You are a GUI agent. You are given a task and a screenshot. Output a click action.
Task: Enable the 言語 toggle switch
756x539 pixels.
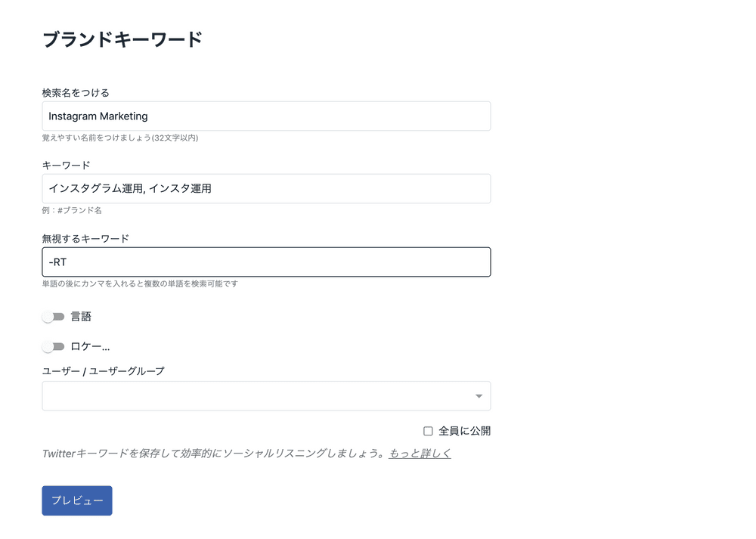click(53, 317)
